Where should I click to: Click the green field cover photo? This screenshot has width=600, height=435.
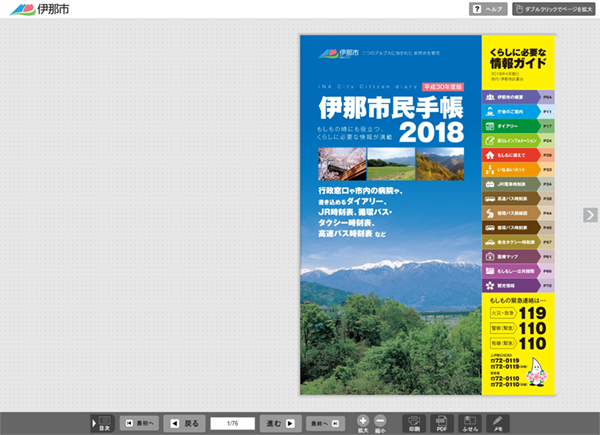[391, 164]
